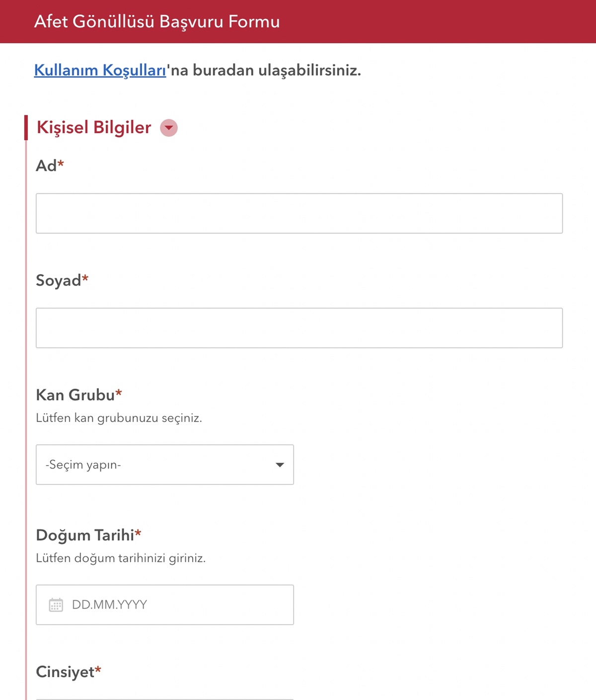Click the Doğum Tarihi label
596x700 pixels.
(88, 536)
